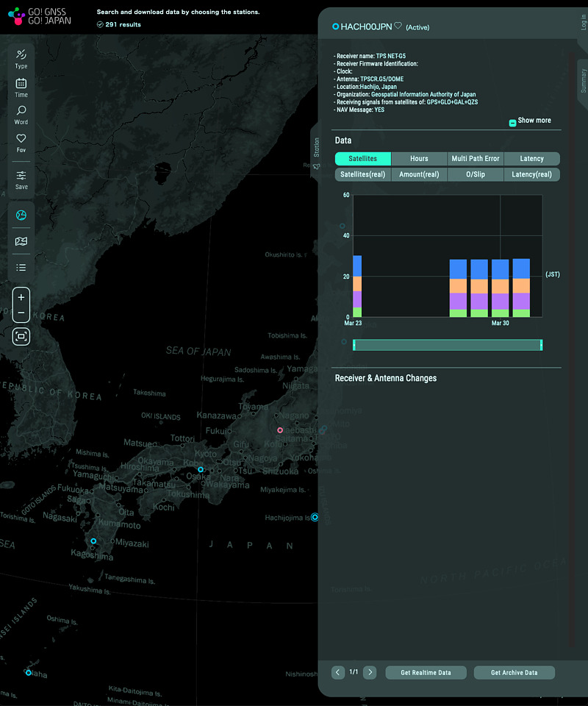Click the Save sliders icon
Viewport: 588px width, 706px height.
(x=21, y=180)
